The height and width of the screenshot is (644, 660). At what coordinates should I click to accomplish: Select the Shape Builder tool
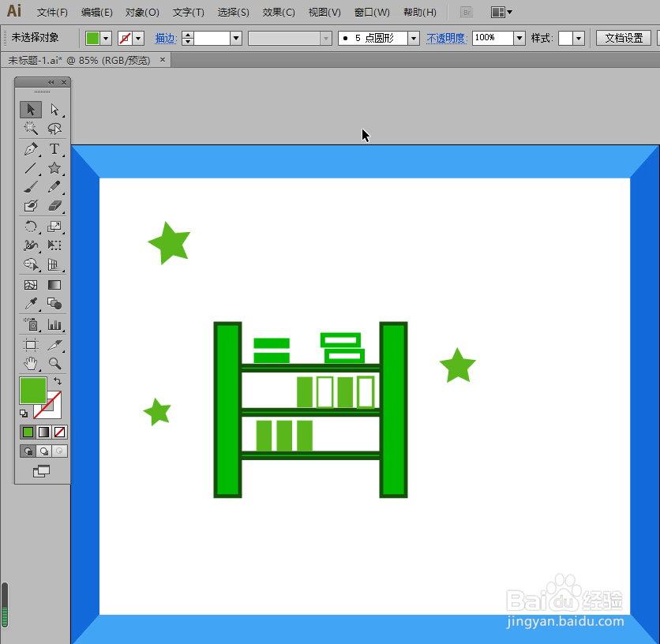(x=31, y=264)
